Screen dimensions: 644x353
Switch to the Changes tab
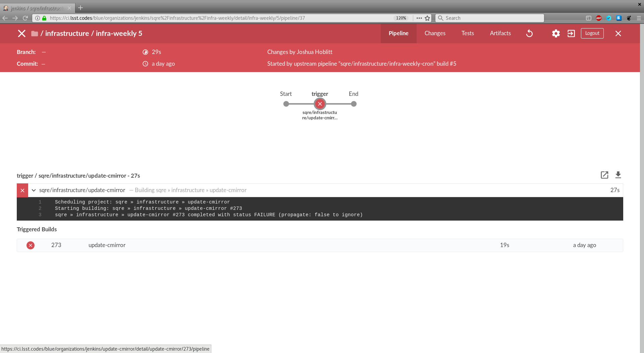tap(435, 34)
